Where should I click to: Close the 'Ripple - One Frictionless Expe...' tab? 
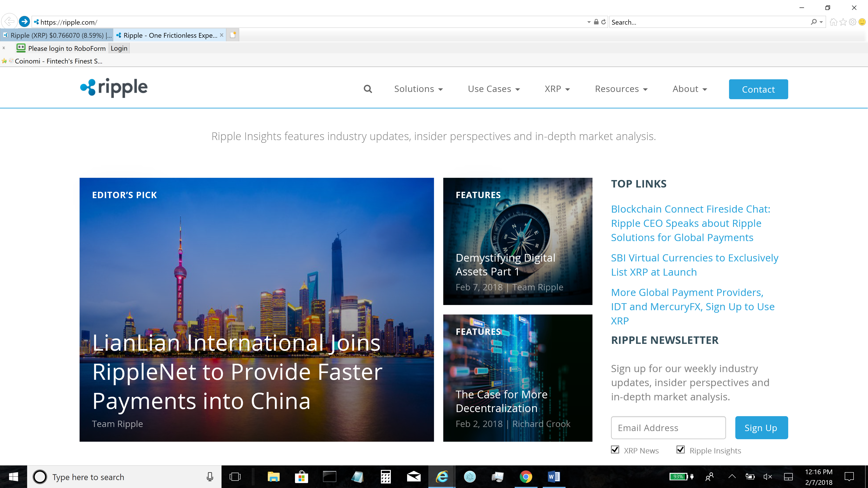(221, 35)
